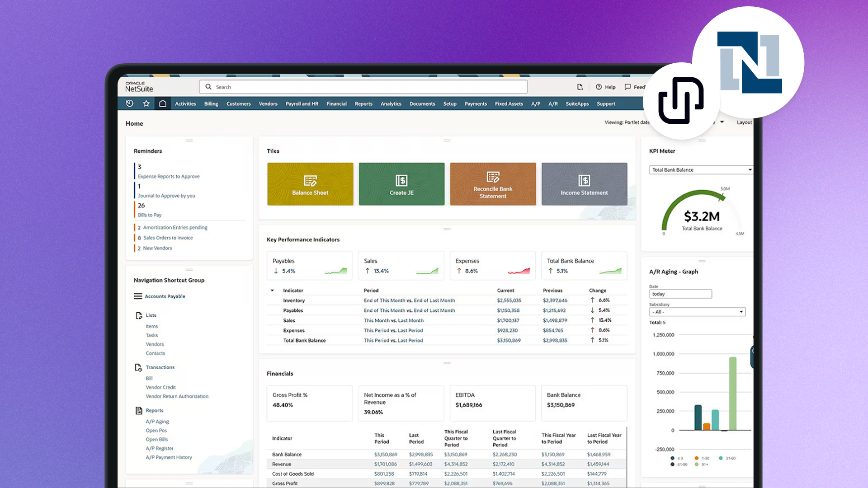Open Amortization Entries pending reminder
Screen dimensions: 868x488
coord(175,228)
